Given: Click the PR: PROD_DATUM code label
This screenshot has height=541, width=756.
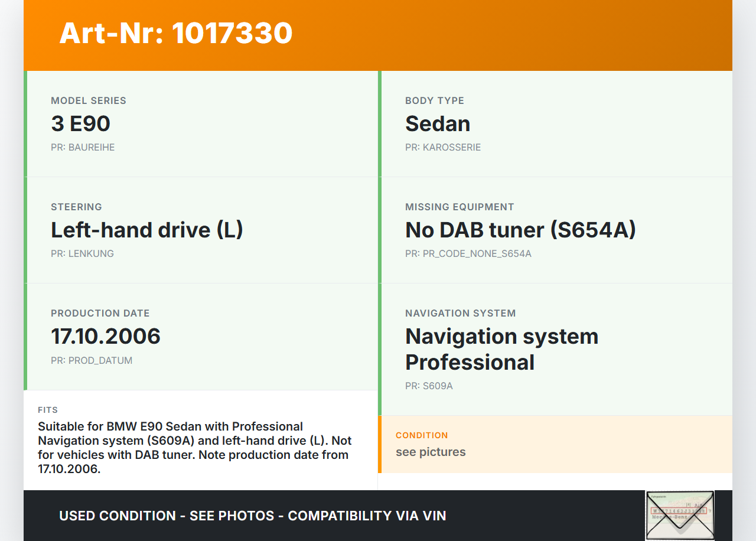Looking at the screenshot, I should pyautogui.click(x=92, y=360).
